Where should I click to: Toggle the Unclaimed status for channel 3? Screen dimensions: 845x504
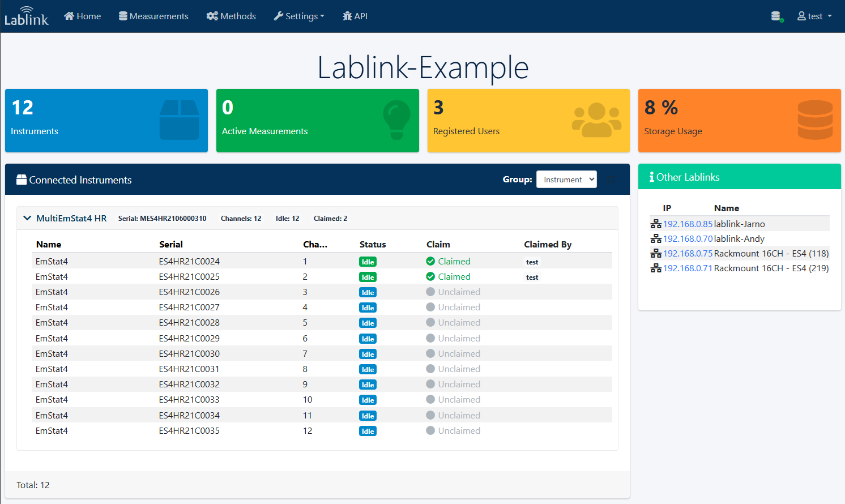453,292
